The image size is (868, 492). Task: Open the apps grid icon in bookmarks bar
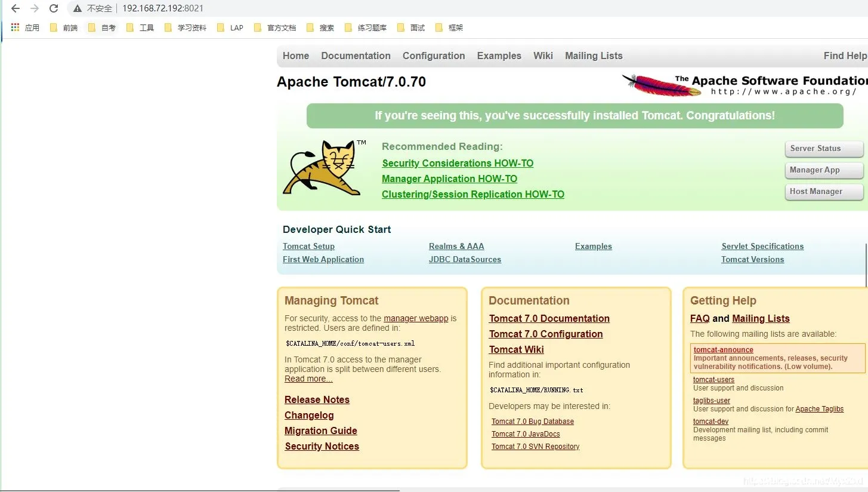pyautogui.click(x=15, y=27)
